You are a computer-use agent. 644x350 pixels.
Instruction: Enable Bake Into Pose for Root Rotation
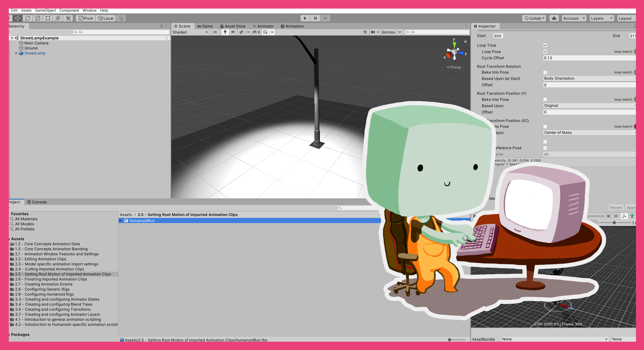[545, 72]
